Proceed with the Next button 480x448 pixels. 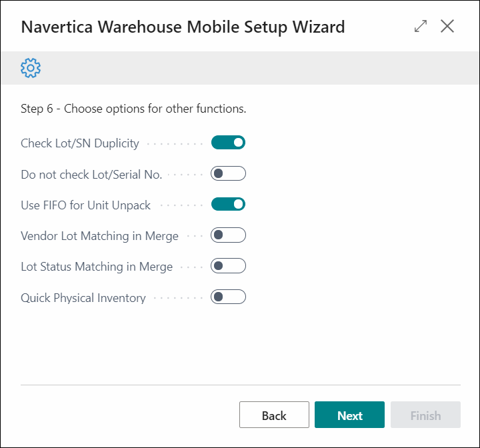coord(349,415)
